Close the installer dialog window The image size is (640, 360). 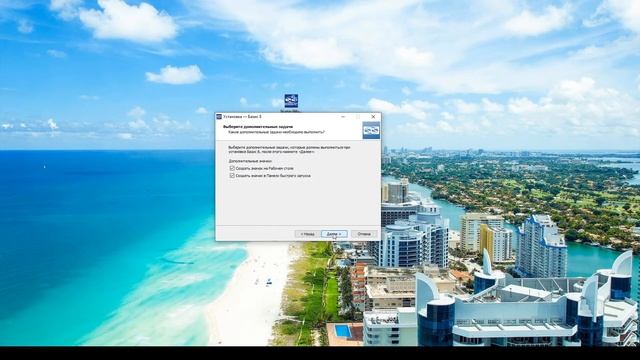[373, 117]
